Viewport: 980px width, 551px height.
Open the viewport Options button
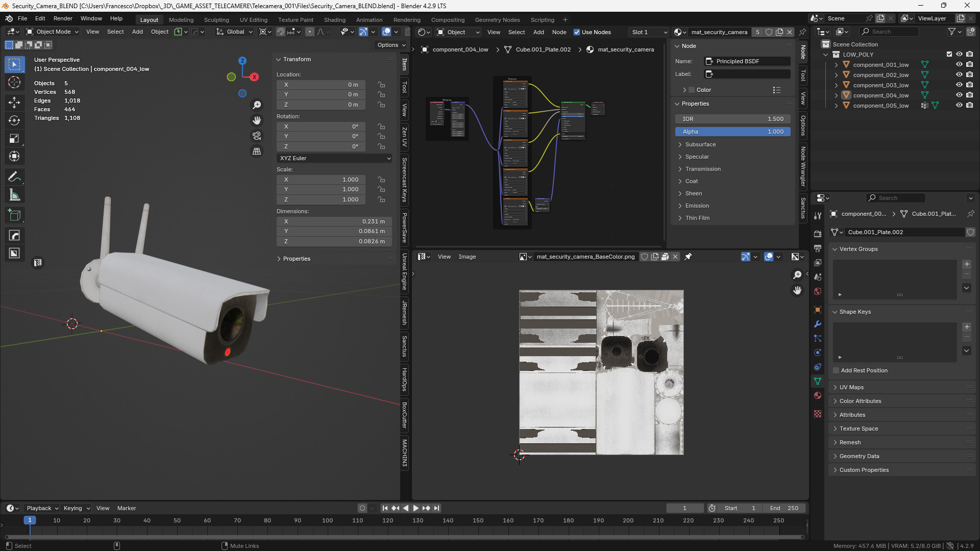point(391,45)
